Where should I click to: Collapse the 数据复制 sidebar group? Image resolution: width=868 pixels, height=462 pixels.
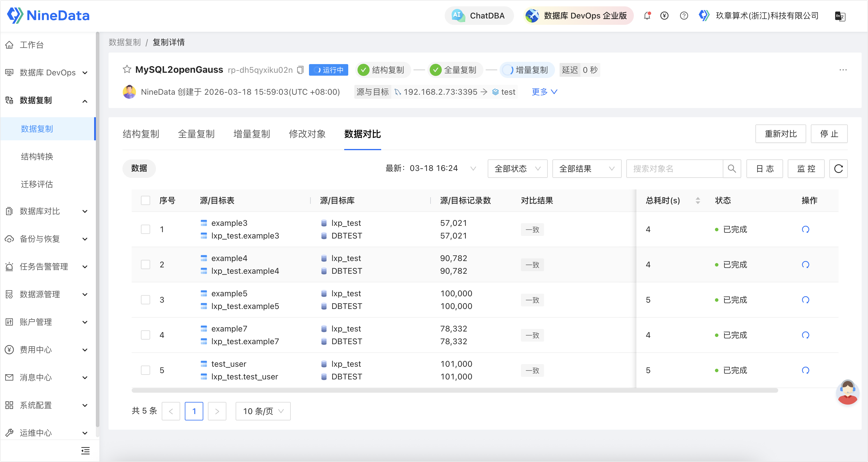(x=48, y=100)
